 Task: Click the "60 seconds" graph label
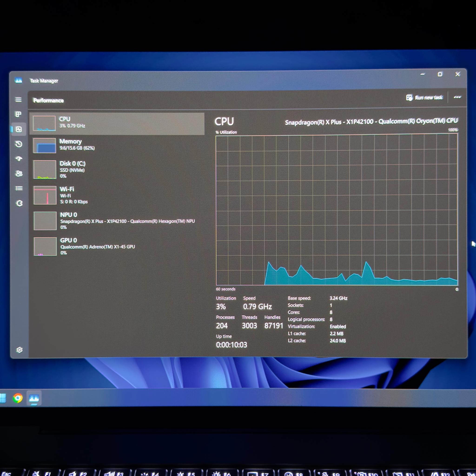(226, 289)
